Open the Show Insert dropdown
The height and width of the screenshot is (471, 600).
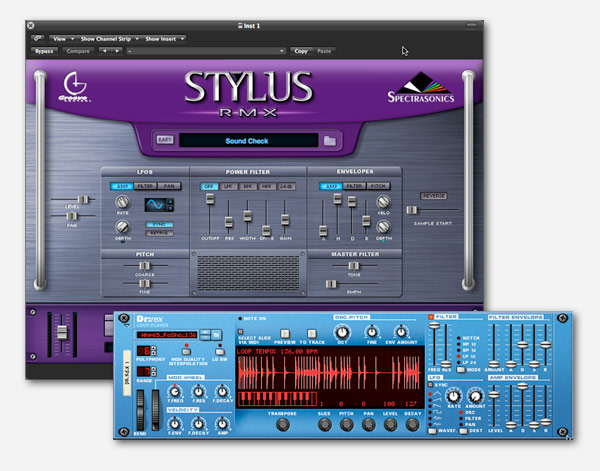click(165, 39)
